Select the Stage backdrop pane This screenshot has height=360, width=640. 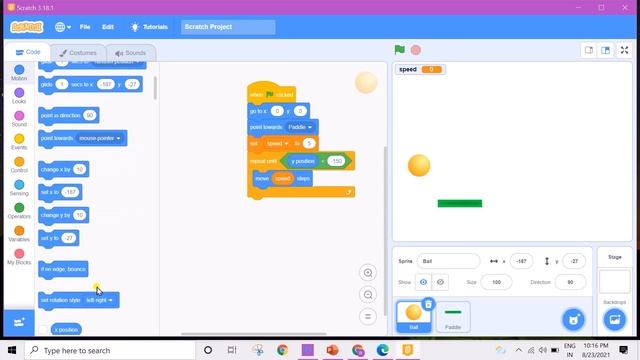point(615,282)
